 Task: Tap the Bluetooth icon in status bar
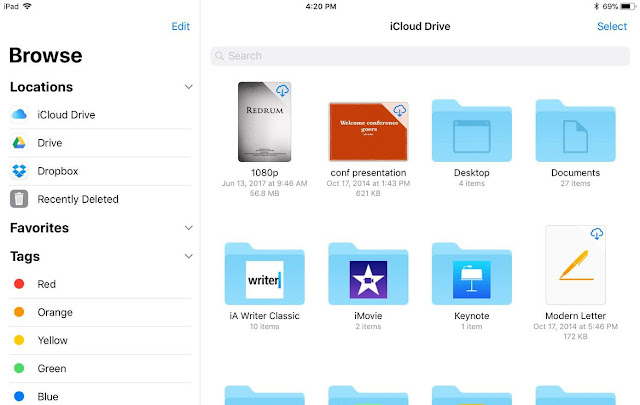pyautogui.click(x=596, y=7)
